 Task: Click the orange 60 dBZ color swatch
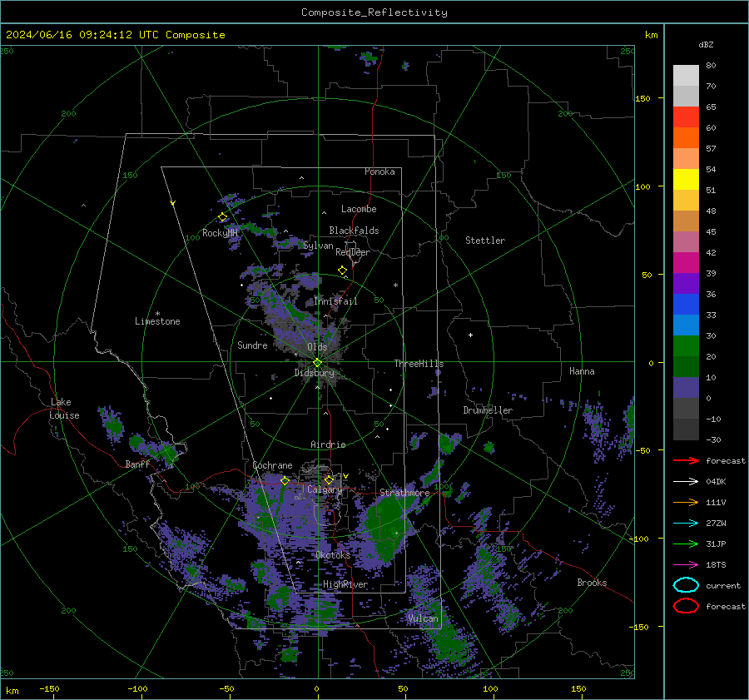(686, 137)
